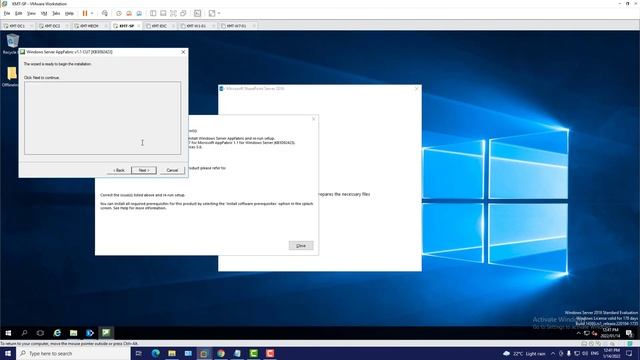
Task: Close the setup errors dialog with X
Action: pyautogui.click(x=313, y=119)
